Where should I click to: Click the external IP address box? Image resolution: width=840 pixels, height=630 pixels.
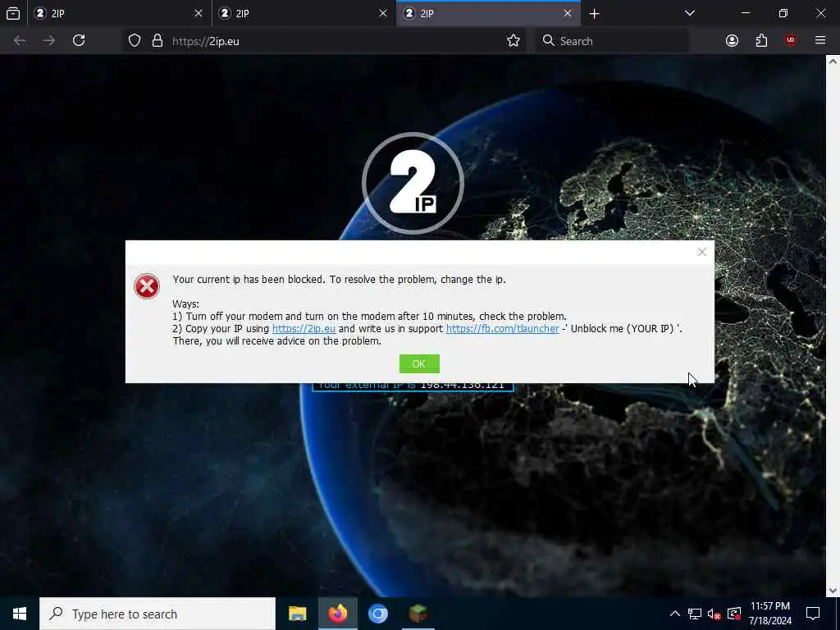[413, 386]
